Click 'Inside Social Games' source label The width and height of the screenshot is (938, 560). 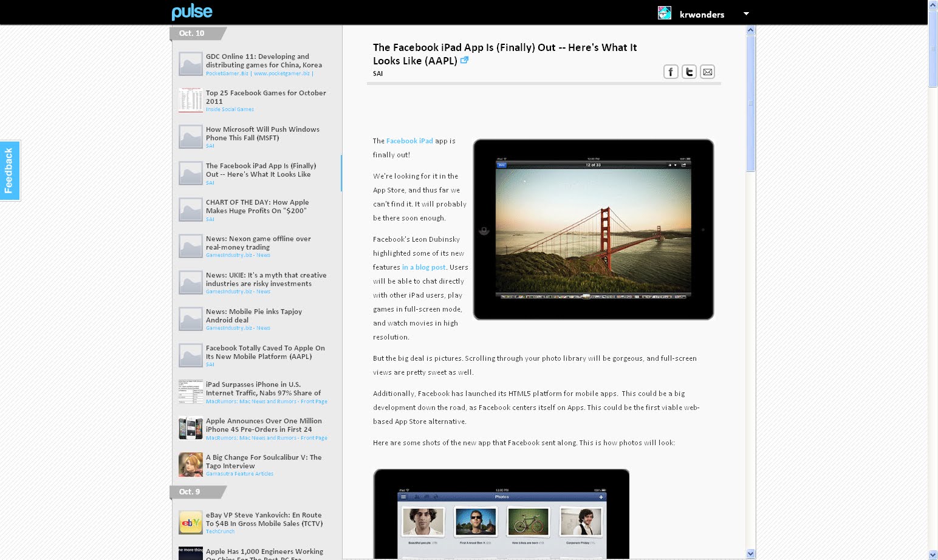click(x=230, y=109)
